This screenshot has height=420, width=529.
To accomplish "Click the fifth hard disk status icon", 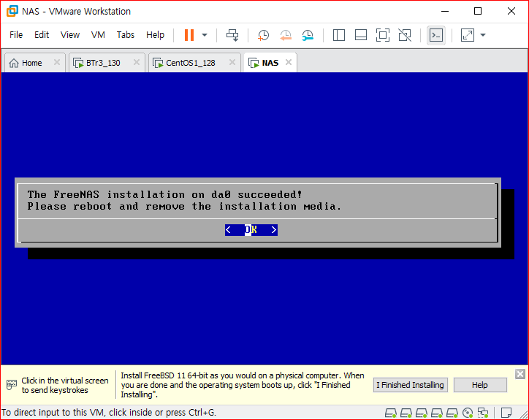I will [x=452, y=413].
